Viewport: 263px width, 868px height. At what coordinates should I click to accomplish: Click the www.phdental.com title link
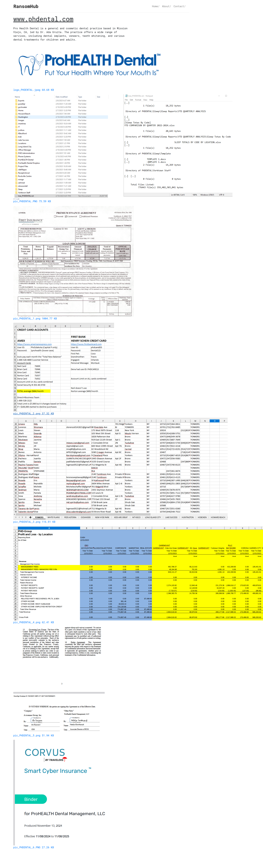pyautogui.click(x=43, y=19)
